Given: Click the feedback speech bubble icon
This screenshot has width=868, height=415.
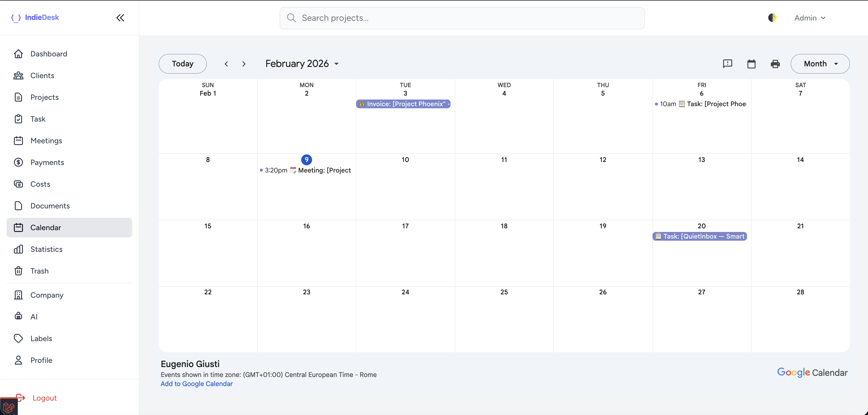Looking at the screenshot, I should pyautogui.click(x=727, y=64).
